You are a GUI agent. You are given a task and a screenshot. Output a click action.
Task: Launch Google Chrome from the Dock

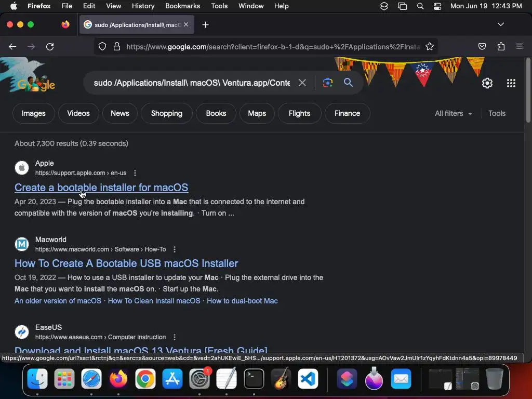145,378
